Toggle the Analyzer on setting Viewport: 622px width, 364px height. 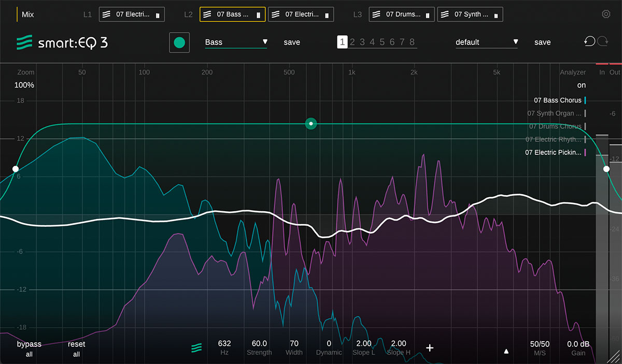tap(582, 85)
